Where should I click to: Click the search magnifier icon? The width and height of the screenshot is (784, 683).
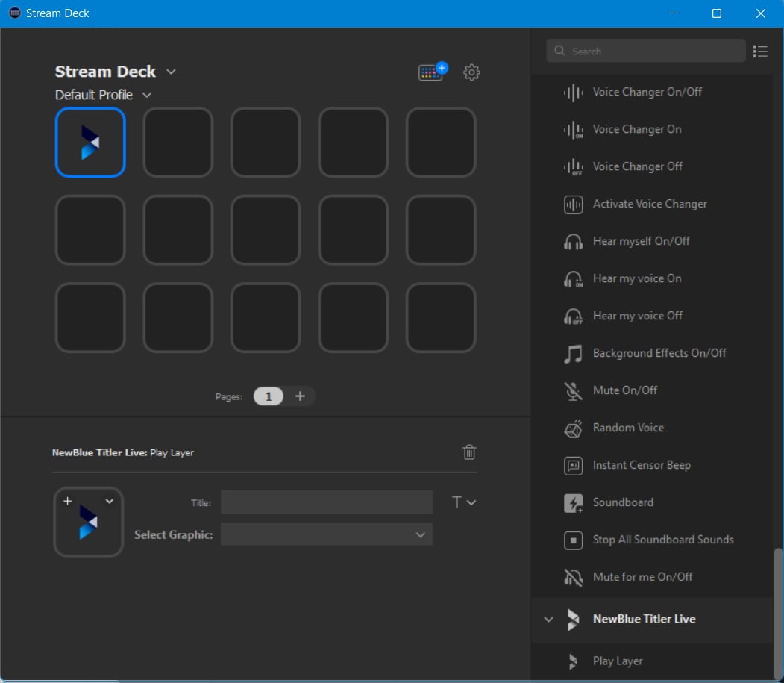coord(559,51)
